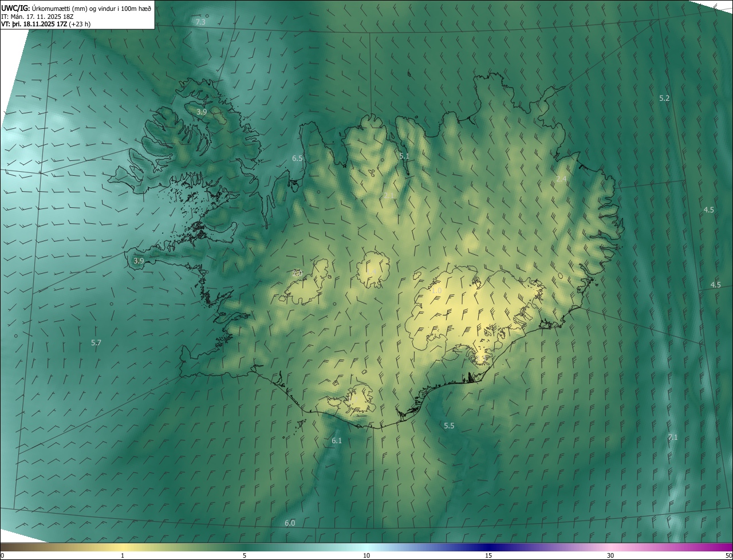Click the 5.5 value label
Image resolution: width=733 pixels, height=560 pixels.
coord(449,425)
